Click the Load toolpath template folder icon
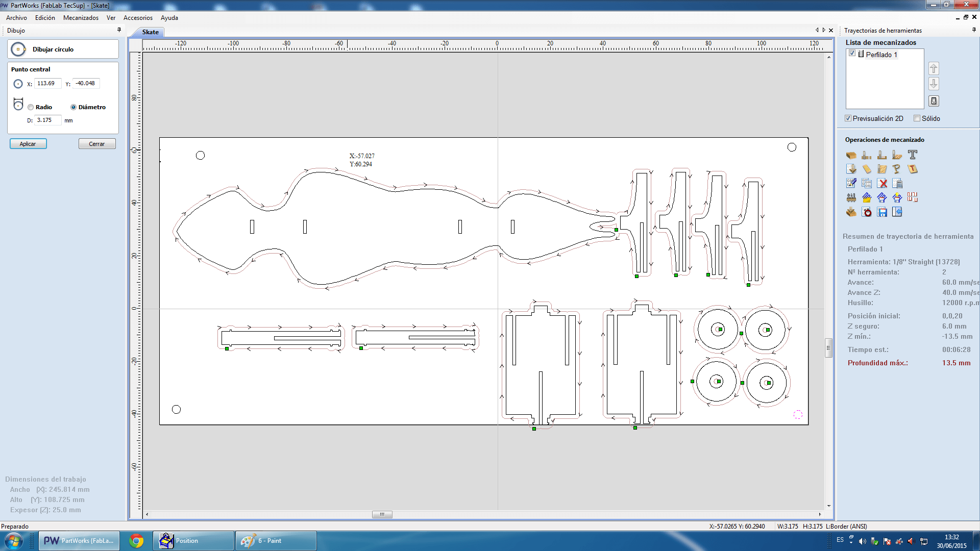Image resolution: width=980 pixels, height=551 pixels. [x=866, y=197]
